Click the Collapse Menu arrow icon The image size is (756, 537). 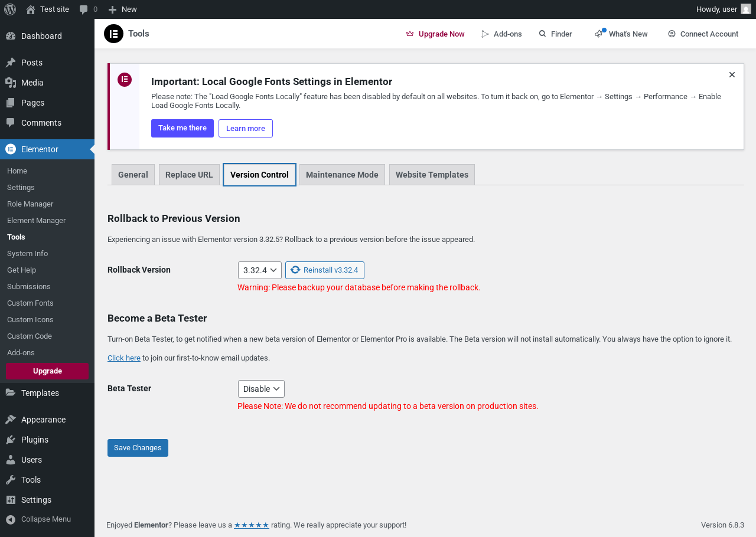pyautogui.click(x=11, y=519)
